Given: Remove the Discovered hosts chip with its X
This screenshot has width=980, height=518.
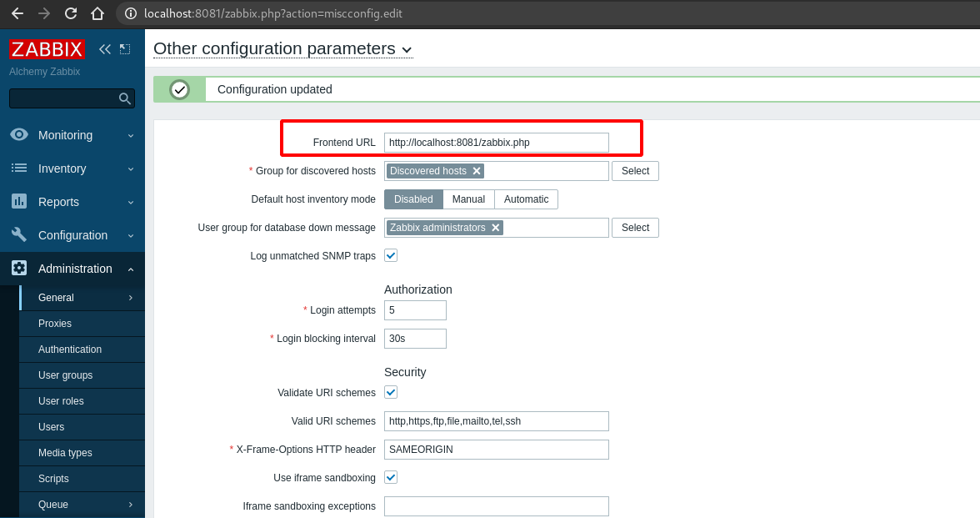Looking at the screenshot, I should coord(477,169).
